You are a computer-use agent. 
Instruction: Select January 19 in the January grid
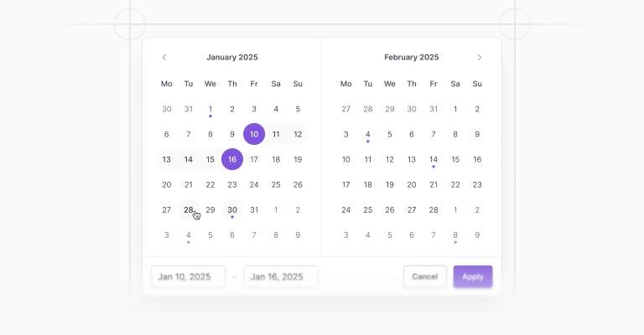tap(298, 159)
